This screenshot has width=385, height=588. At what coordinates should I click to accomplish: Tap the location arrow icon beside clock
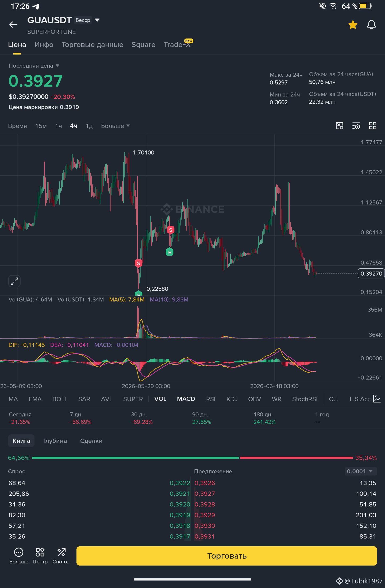36,6
